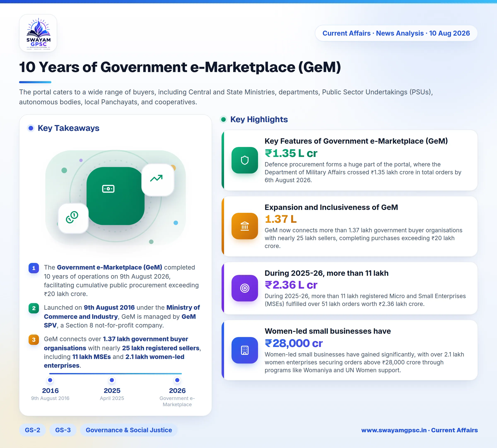Image resolution: width=497 pixels, height=448 pixels.
Task: Click the main title 10 Years of Government e-Marketplace
Action: click(180, 67)
